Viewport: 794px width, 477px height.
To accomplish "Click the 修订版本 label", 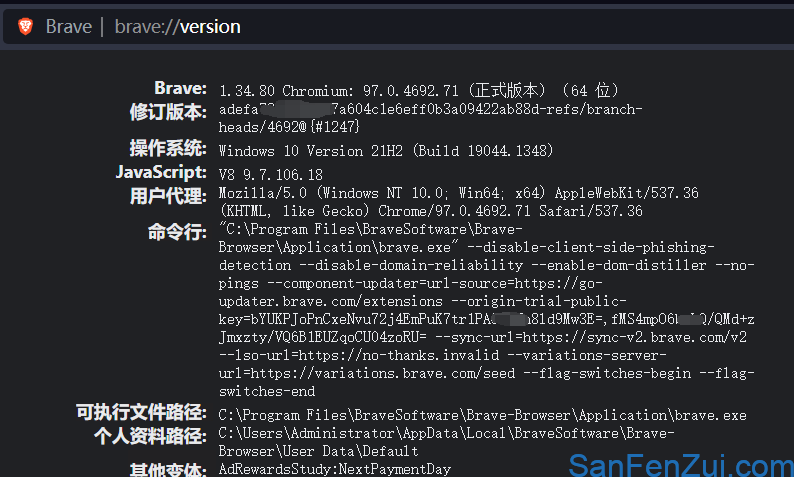I will tap(168, 111).
